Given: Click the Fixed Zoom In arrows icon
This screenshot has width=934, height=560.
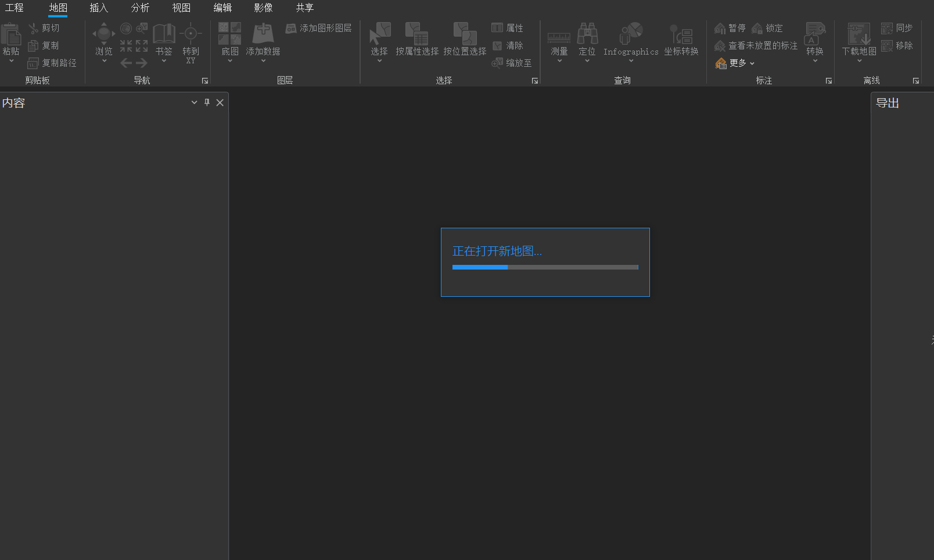Looking at the screenshot, I should pyautogui.click(x=126, y=45).
